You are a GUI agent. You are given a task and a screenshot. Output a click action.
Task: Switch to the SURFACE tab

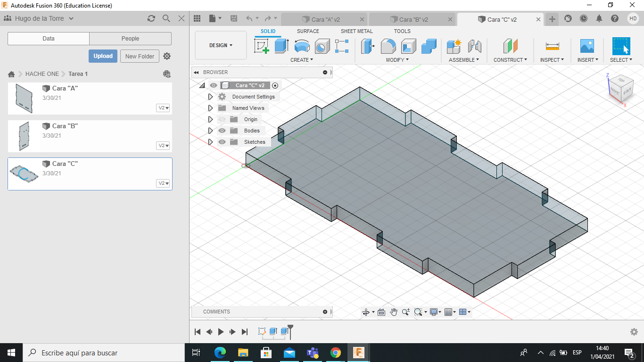pos(308,31)
